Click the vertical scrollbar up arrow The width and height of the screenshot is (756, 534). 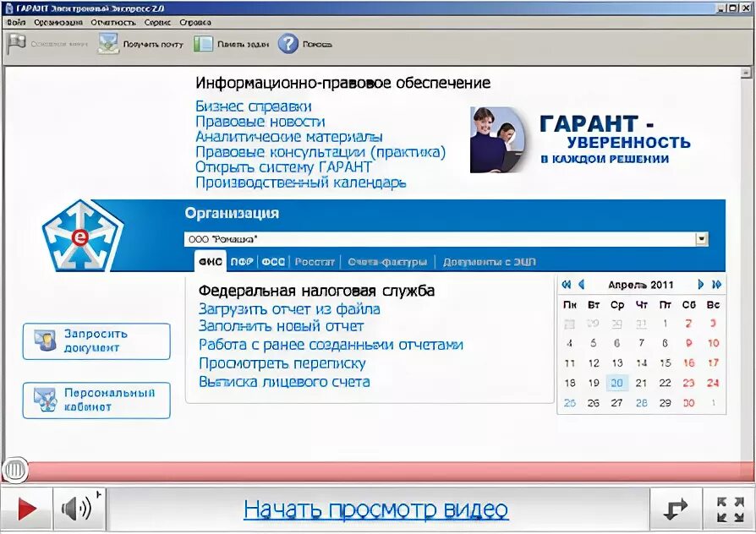[746, 74]
